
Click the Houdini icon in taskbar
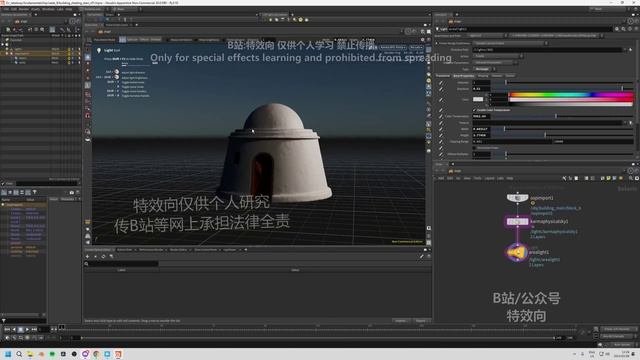[118, 354]
